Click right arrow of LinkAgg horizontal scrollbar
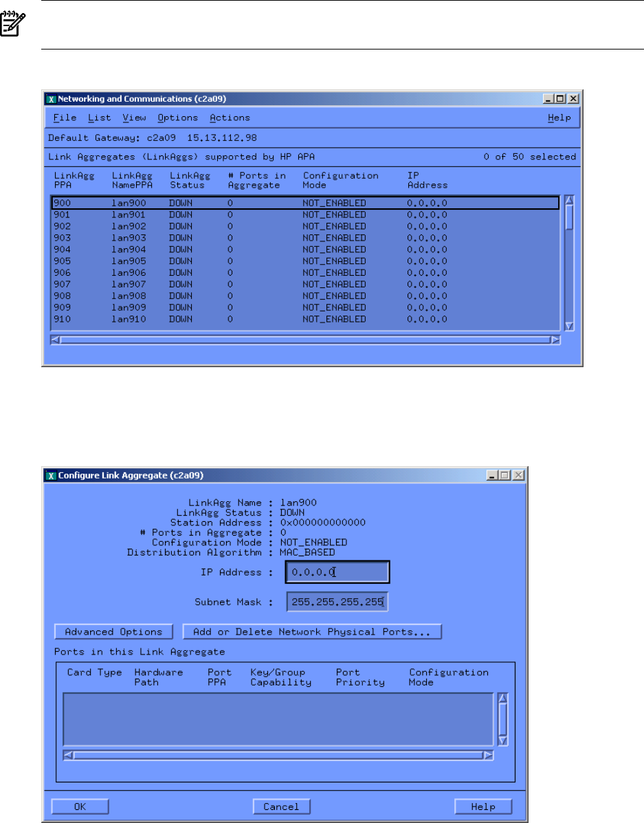The image size is (644, 823). (555, 340)
